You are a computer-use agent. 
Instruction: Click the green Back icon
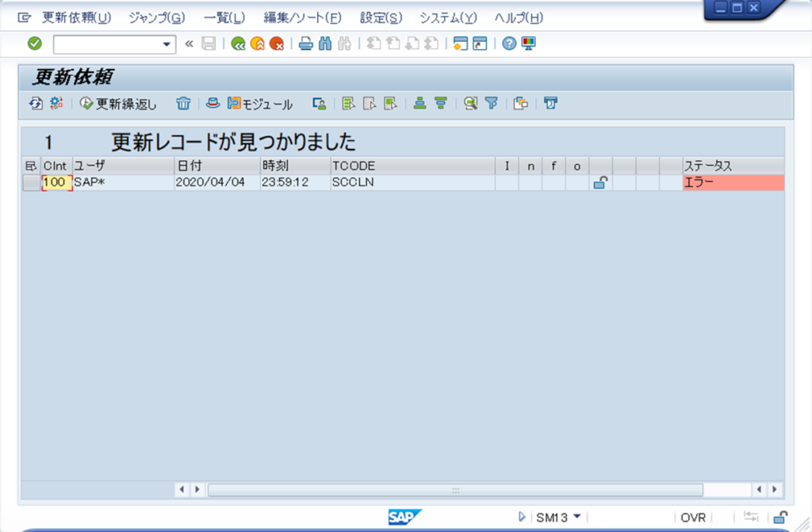click(x=238, y=44)
